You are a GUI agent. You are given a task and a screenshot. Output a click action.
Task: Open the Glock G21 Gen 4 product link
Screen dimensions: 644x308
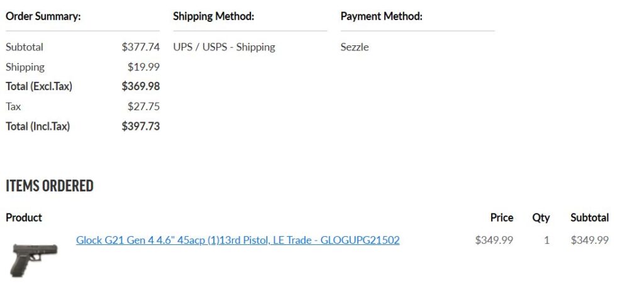coord(238,240)
